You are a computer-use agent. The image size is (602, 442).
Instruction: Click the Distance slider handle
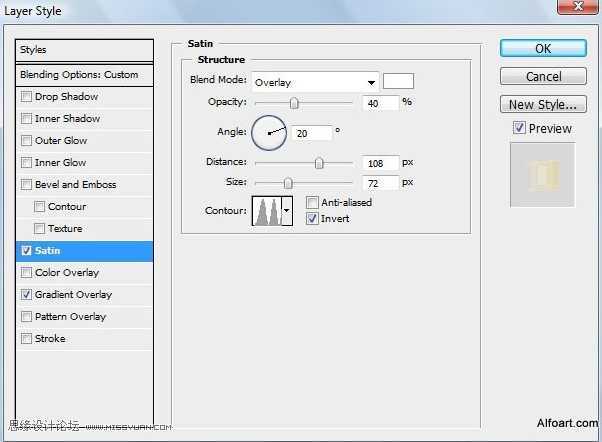tap(319, 163)
